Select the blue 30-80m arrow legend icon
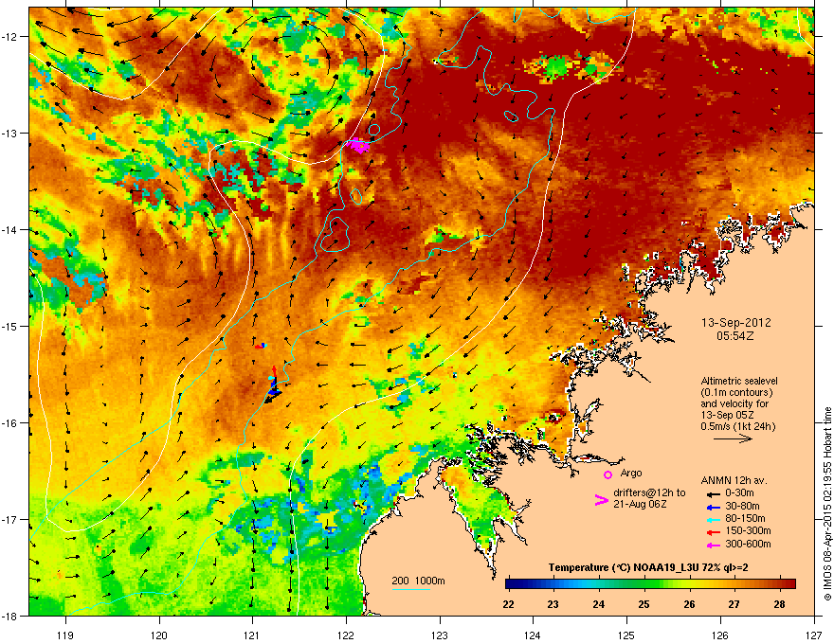834x644 pixels. [714, 507]
